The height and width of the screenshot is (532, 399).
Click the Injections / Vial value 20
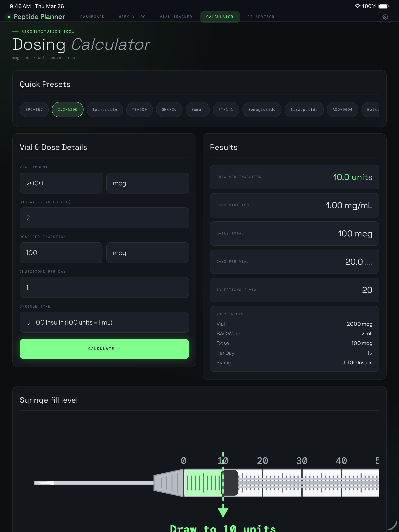pos(367,290)
